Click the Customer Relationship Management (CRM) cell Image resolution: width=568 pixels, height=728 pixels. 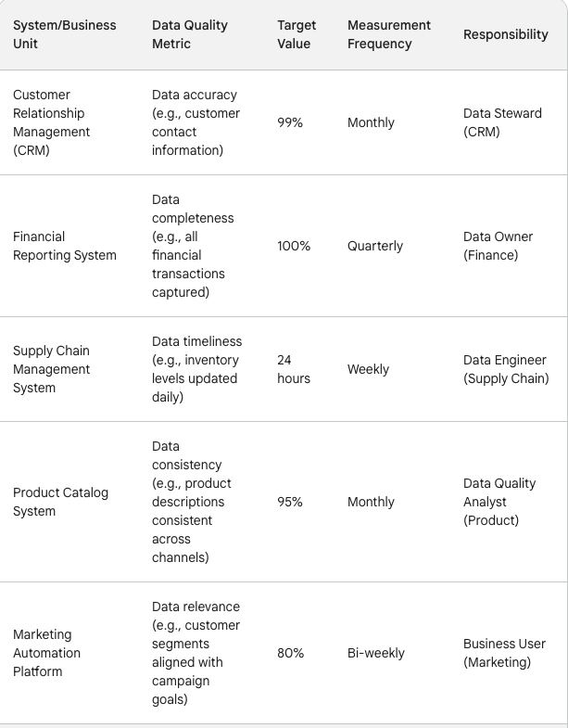(x=52, y=122)
